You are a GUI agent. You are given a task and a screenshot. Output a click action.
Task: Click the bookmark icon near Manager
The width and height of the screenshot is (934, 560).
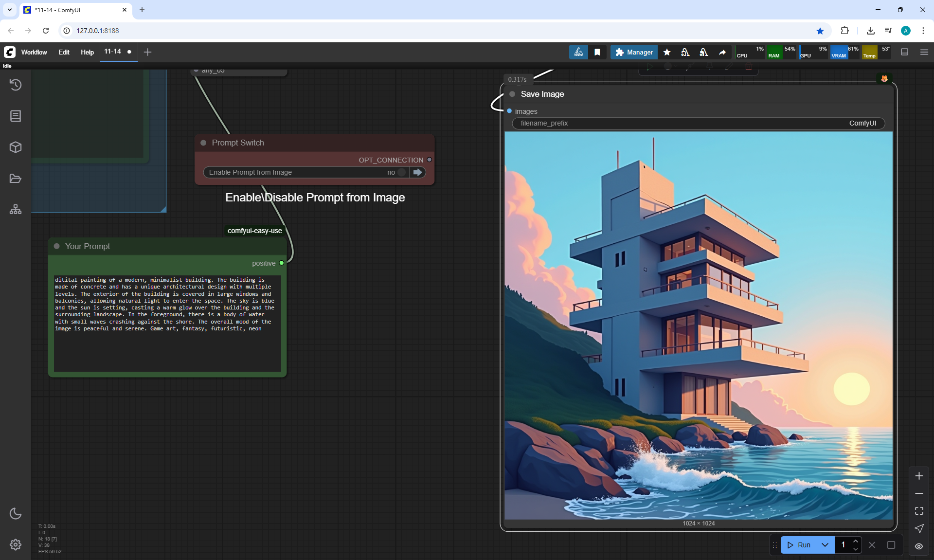pyautogui.click(x=597, y=52)
